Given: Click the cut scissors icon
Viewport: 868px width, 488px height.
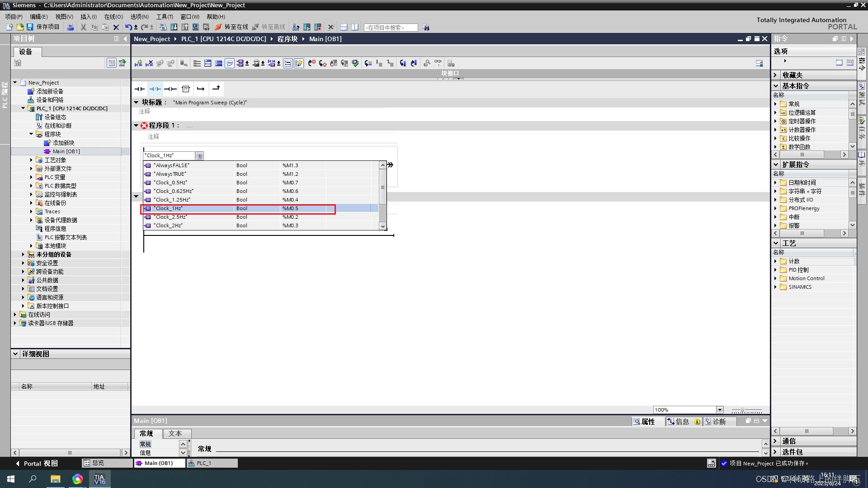Looking at the screenshot, I should pos(83,27).
